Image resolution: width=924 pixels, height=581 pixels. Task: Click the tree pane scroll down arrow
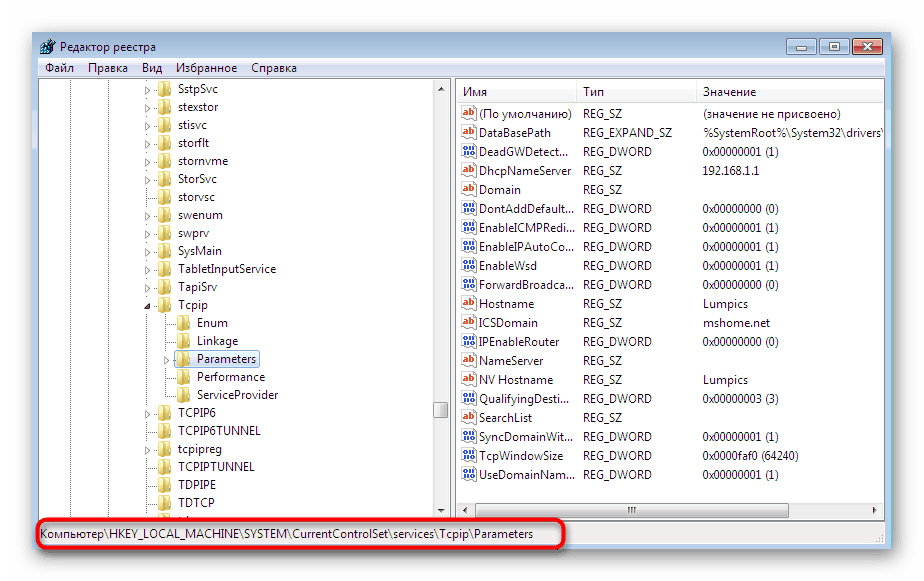(x=441, y=510)
